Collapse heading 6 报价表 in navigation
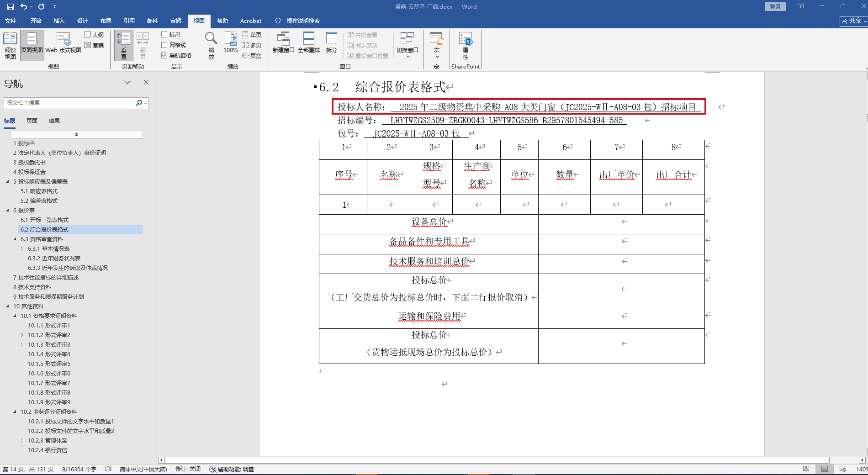This screenshot has width=868, height=475. click(x=7, y=211)
